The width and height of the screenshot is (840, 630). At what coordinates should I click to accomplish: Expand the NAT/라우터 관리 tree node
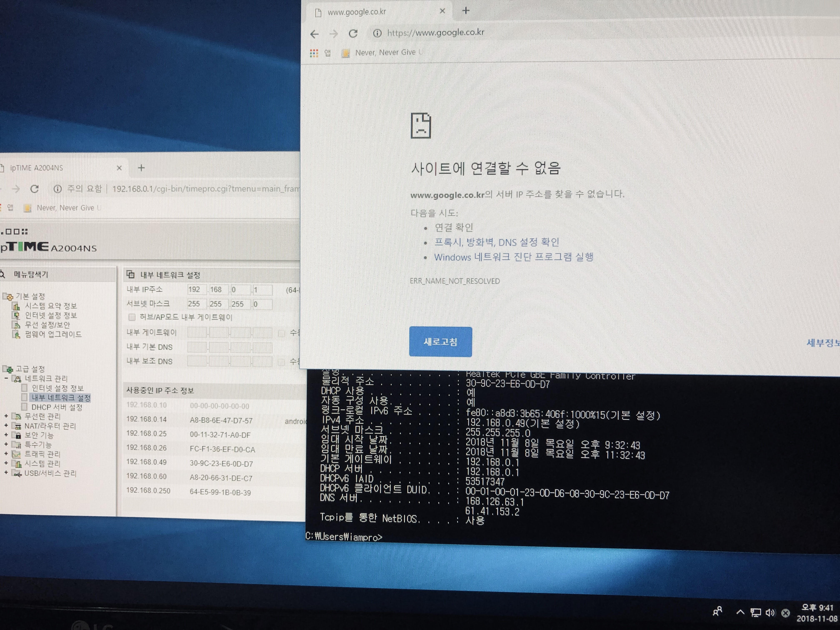6,426
